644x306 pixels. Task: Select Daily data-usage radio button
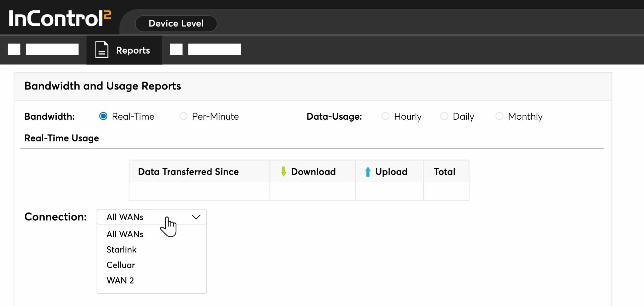[444, 116]
